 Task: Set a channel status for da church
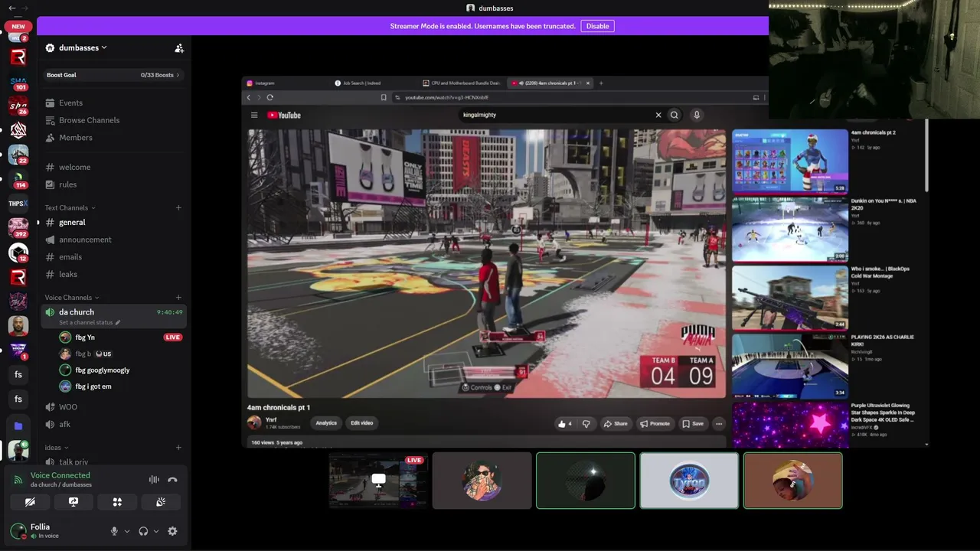tap(90, 323)
